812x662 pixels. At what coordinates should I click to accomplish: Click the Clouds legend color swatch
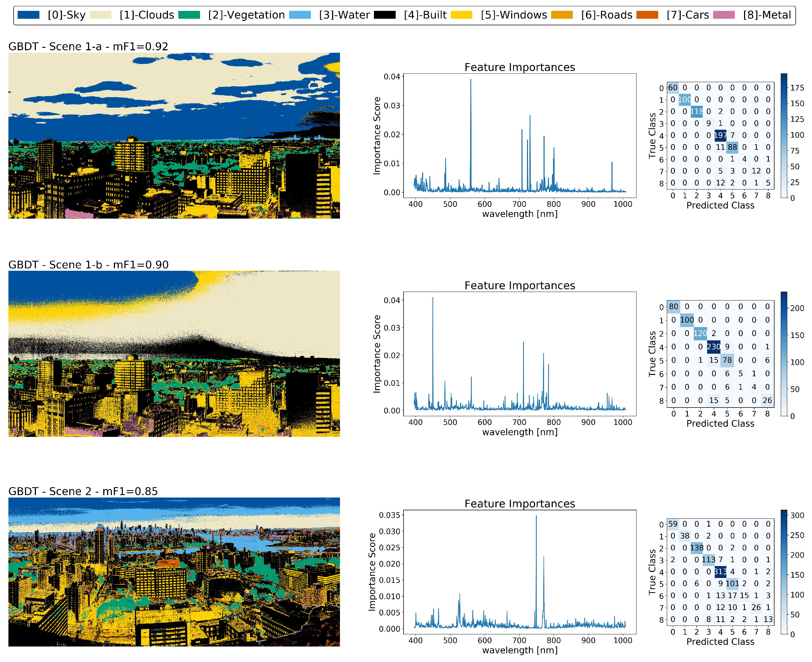point(101,15)
